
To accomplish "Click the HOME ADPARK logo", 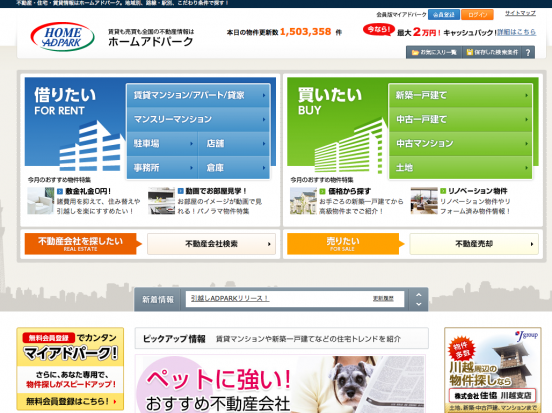I will 62,37.
